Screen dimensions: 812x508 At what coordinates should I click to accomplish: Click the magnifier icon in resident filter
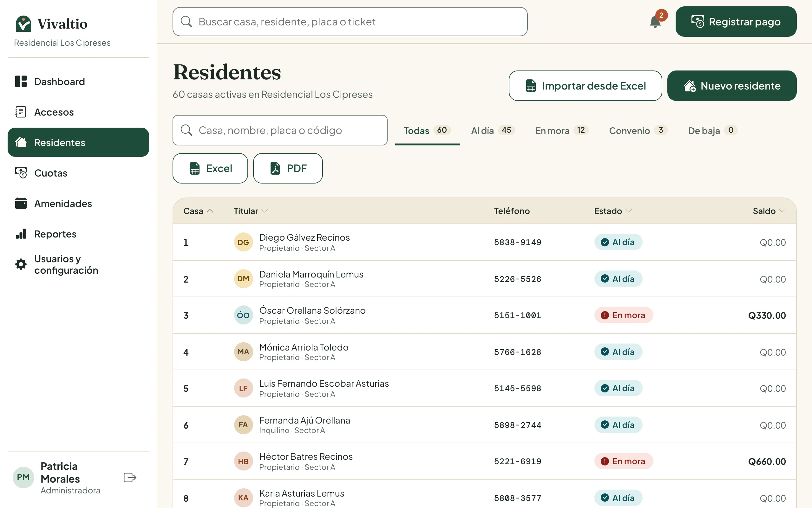(187, 130)
